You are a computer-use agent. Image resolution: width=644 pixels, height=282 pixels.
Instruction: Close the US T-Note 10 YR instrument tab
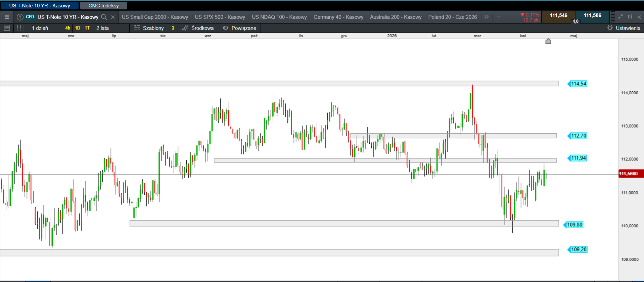point(113,17)
